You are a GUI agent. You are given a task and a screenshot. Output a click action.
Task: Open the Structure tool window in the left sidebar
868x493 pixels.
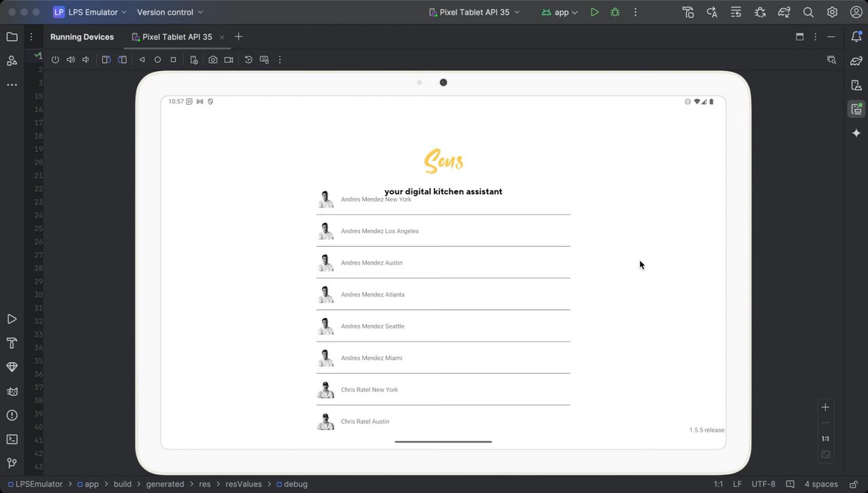coord(12,61)
